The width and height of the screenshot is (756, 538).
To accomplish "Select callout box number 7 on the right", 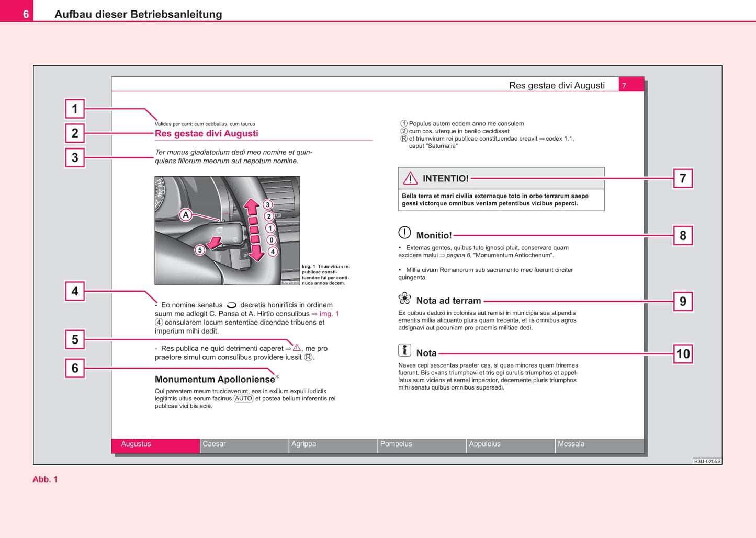I will [x=683, y=178].
